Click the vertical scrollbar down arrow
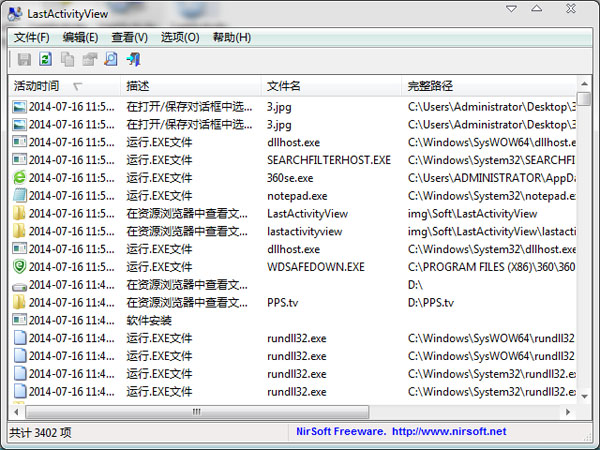The image size is (600, 450). 584,396
